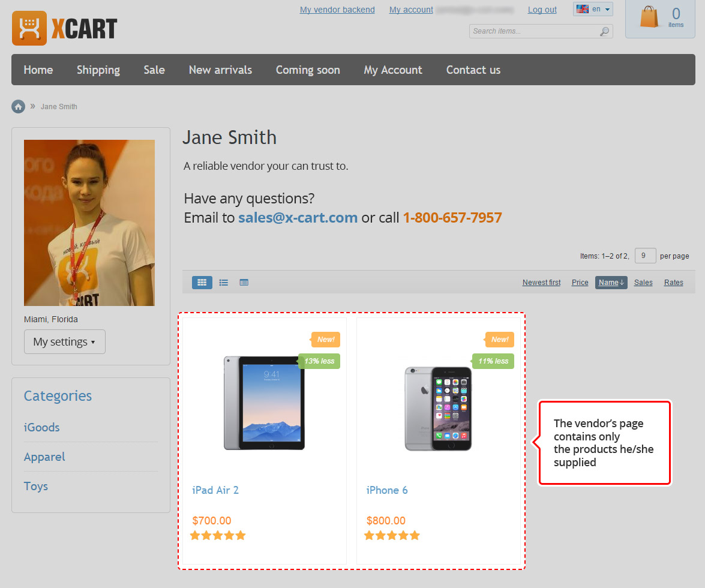This screenshot has width=705, height=588.
Task: Open the Apparel category
Action: tap(44, 457)
